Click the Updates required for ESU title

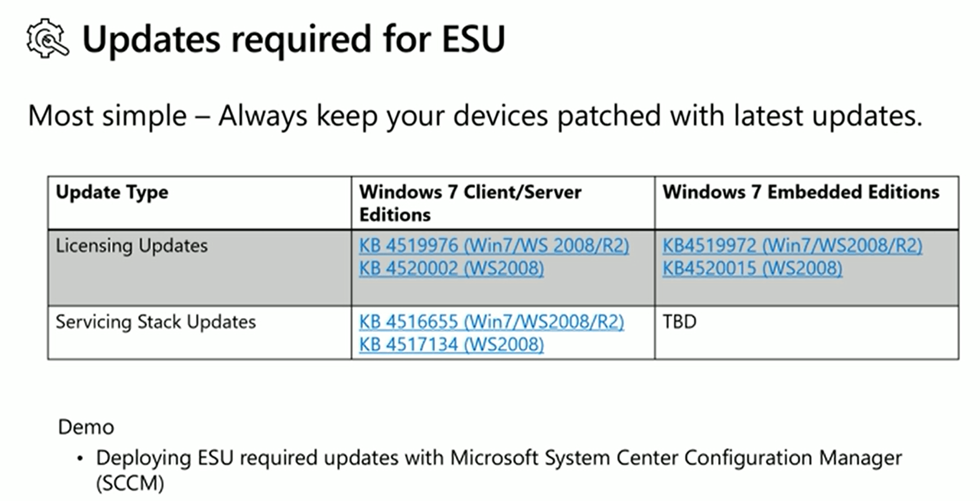294,39
